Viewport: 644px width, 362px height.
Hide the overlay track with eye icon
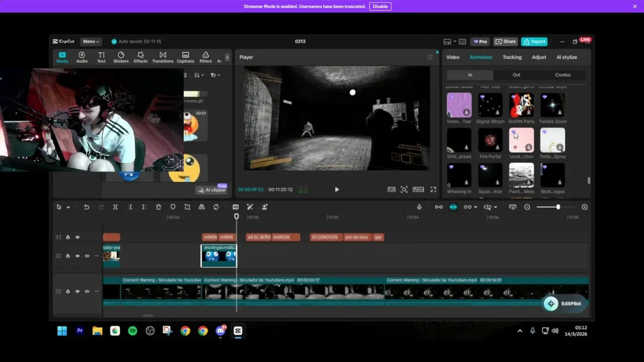pyautogui.click(x=77, y=256)
